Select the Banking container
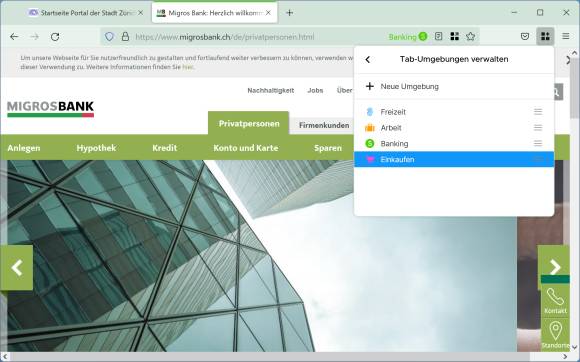Screen dimensions: 580x362 point(454,143)
